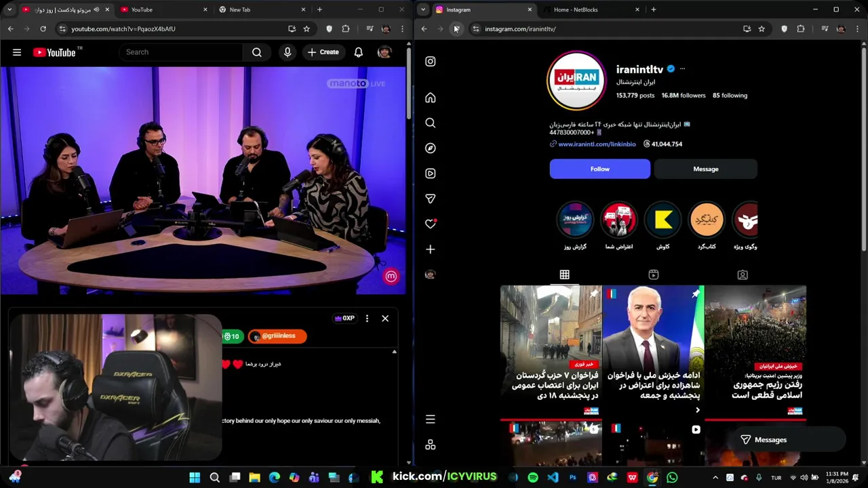Image resolution: width=868 pixels, height=488 pixels.
Task: Switch to the New Tab tab
Action: point(261,9)
